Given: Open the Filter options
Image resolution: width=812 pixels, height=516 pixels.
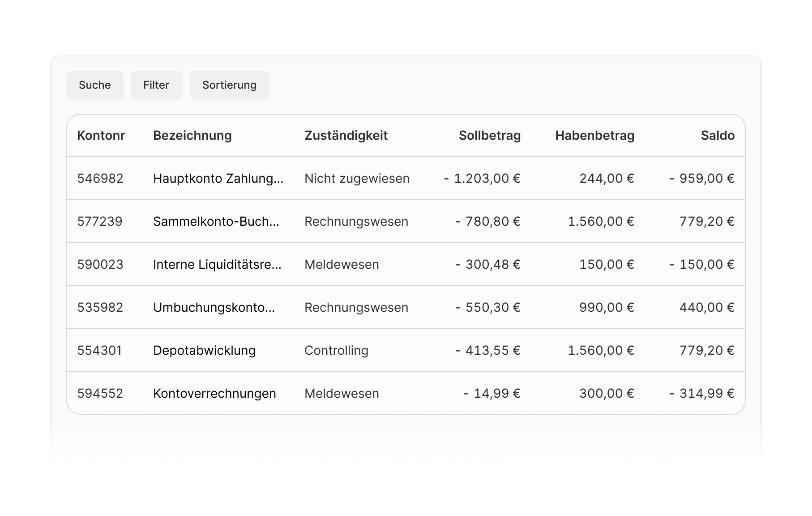Looking at the screenshot, I should (156, 85).
